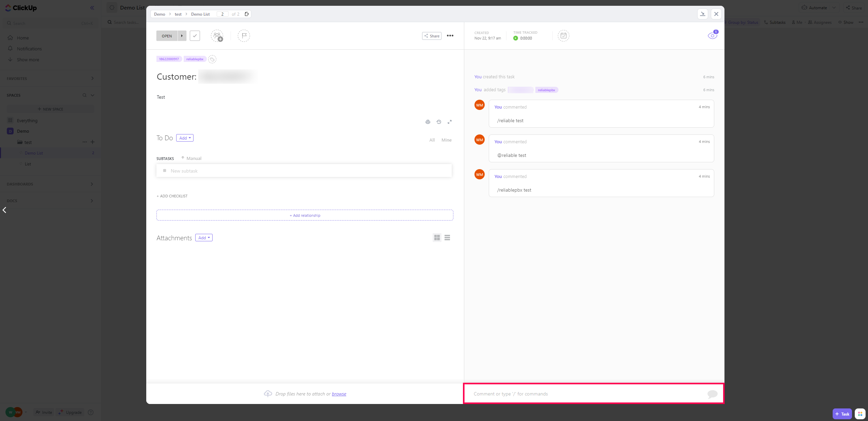The width and height of the screenshot is (868, 421).
Task: Select the Demo space
Action: tap(23, 131)
